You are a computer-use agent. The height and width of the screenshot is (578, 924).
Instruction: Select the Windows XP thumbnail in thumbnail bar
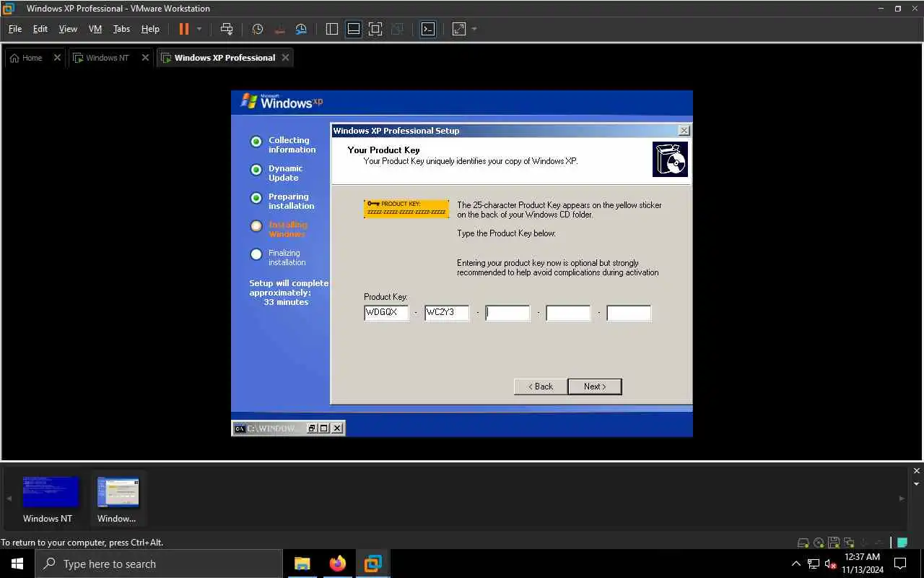(118, 499)
